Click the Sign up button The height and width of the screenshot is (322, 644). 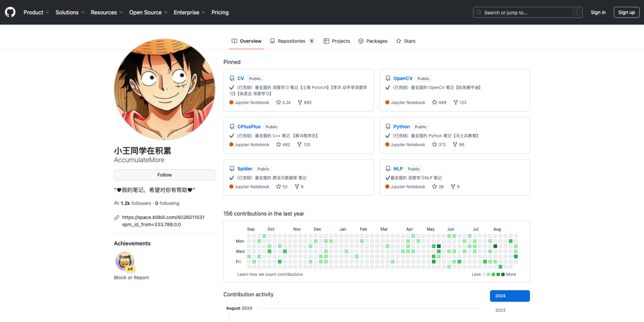(x=626, y=12)
